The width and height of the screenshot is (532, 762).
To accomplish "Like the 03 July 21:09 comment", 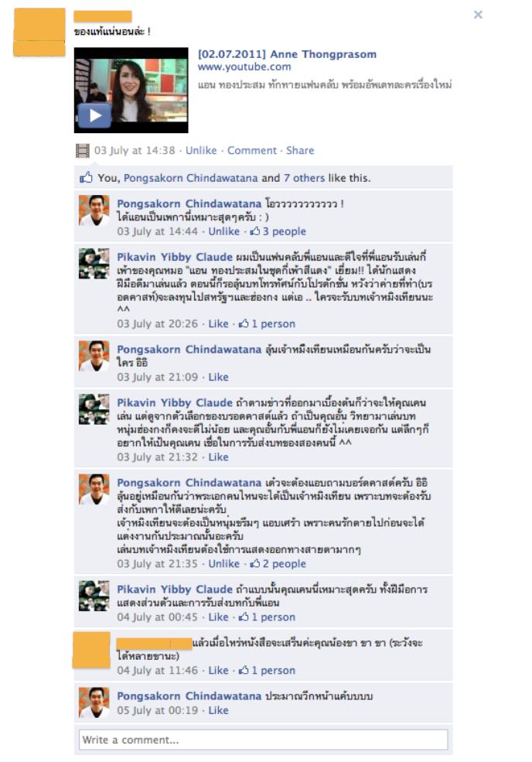I will [x=218, y=377].
